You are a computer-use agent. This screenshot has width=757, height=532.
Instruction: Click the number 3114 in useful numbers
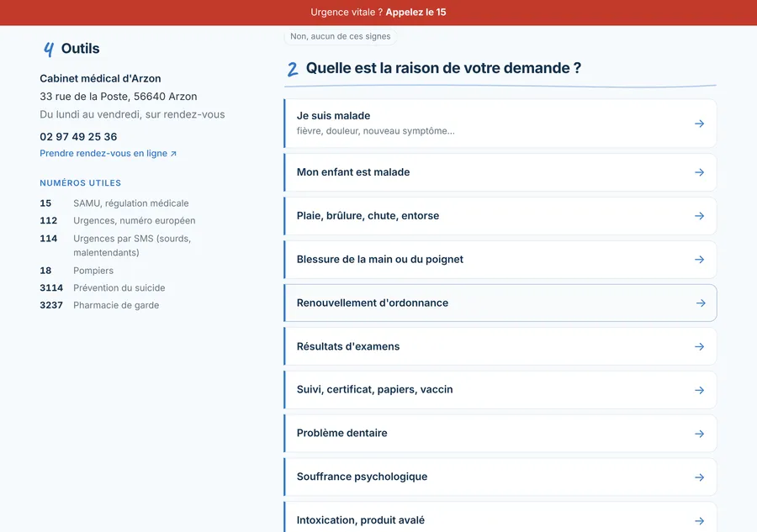pyautogui.click(x=51, y=288)
